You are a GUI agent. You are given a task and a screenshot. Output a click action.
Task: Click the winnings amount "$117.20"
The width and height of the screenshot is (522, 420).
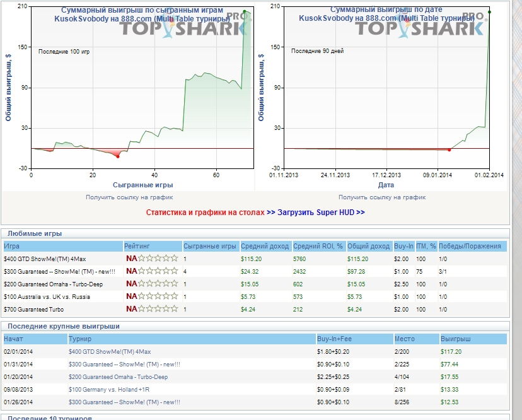pyautogui.click(x=451, y=352)
